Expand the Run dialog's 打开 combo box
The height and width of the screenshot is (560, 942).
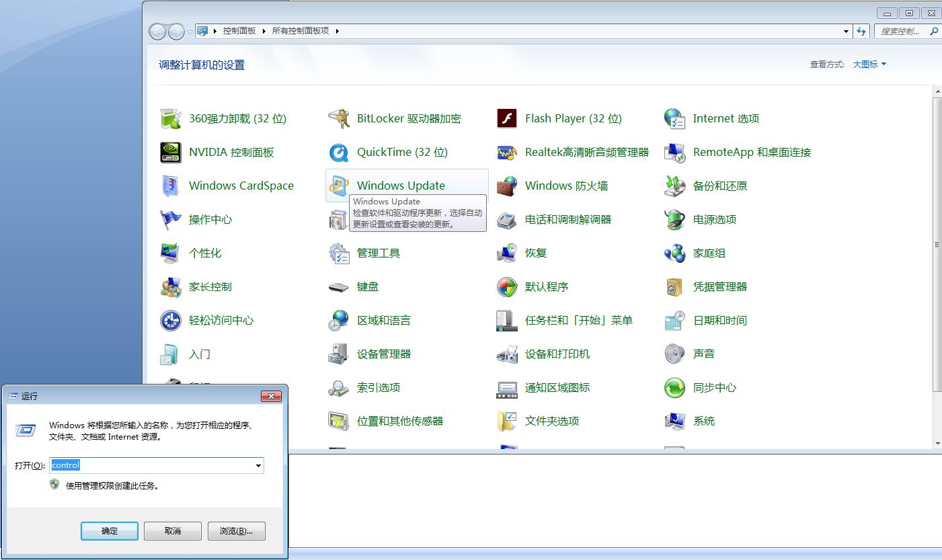(x=258, y=465)
